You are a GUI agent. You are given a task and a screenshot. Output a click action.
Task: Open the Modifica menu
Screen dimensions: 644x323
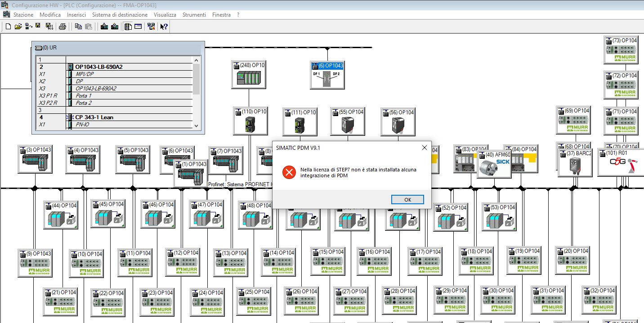50,15
